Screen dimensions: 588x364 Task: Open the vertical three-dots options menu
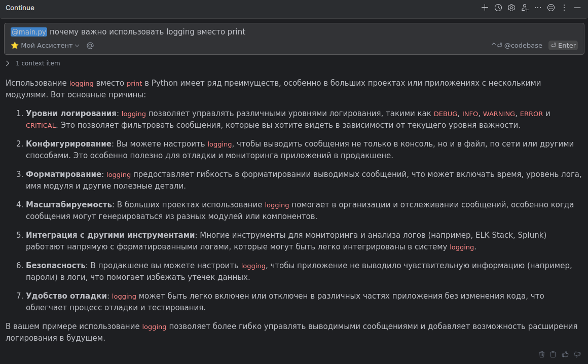[x=564, y=8]
